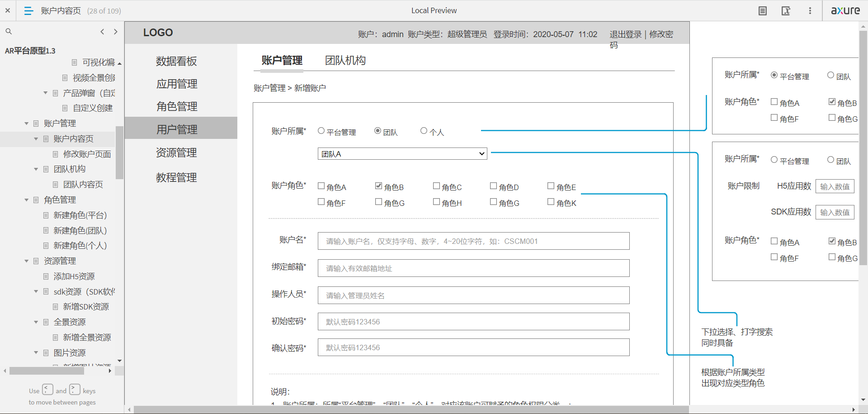The width and height of the screenshot is (868, 414).
Task: Select the 个人 radio button
Action: pyautogui.click(x=424, y=131)
